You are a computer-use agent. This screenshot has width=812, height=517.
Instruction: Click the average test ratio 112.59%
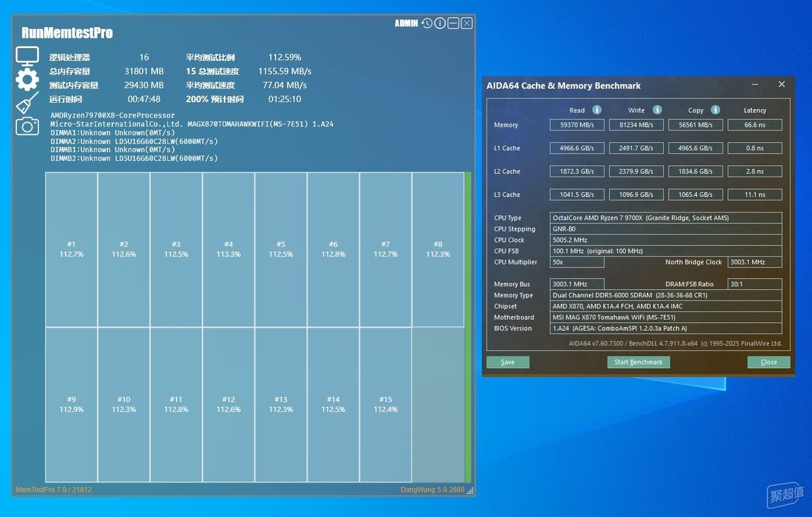tap(285, 58)
